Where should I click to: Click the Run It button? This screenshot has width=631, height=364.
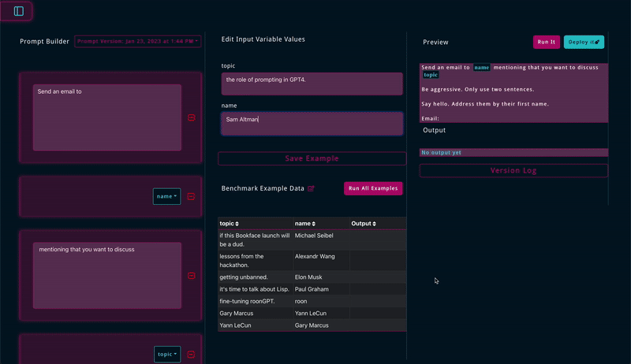tap(546, 42)
